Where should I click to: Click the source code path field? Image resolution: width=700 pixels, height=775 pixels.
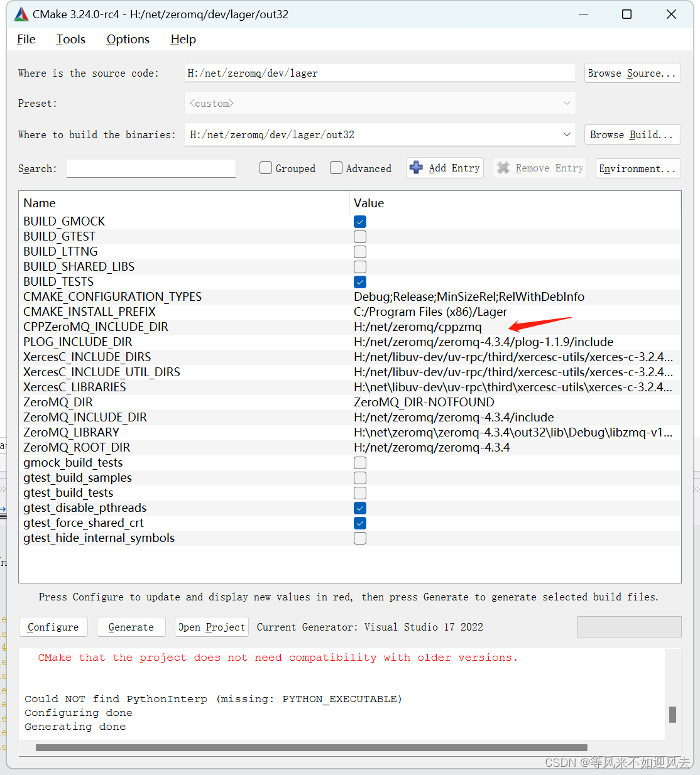[380, 73]
